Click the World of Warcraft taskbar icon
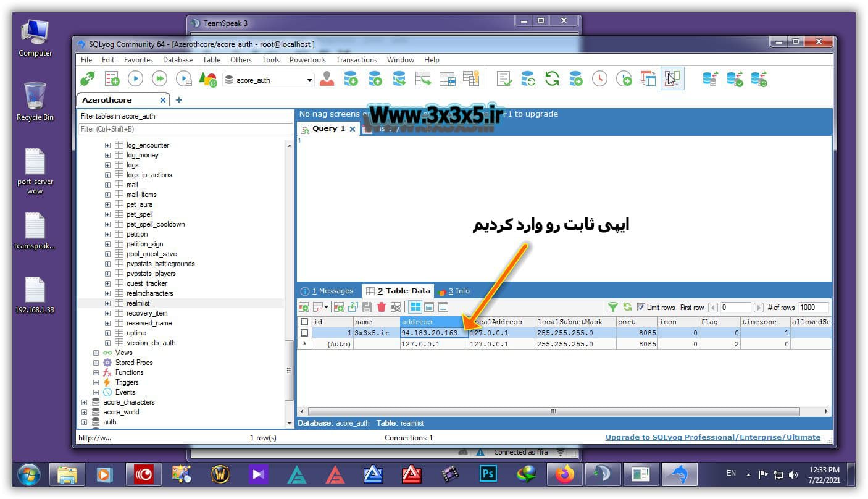The width and height of the screenshot is (868, 499). coord(220,474)
